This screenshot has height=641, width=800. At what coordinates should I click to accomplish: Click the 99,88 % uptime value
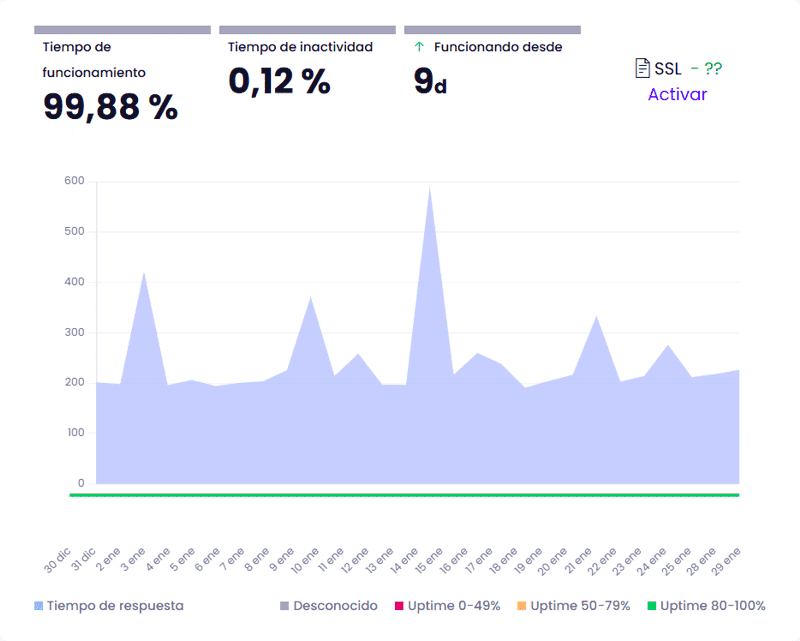[110, 107]
